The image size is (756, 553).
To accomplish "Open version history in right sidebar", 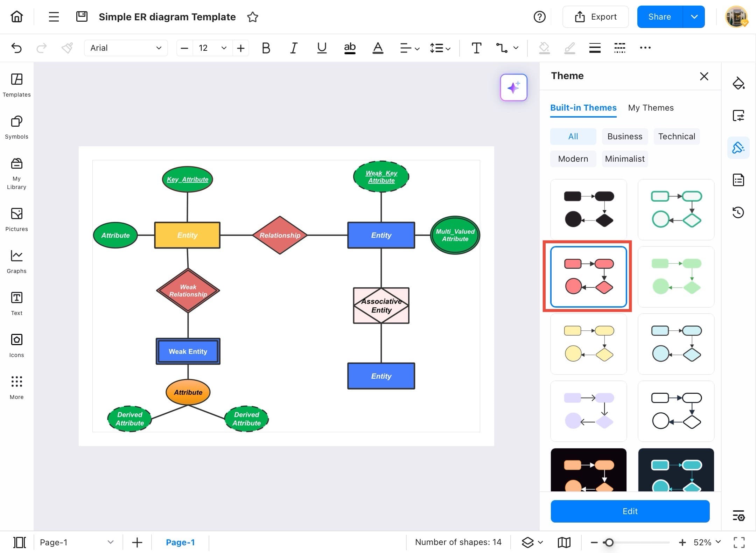I will (738, 212).
